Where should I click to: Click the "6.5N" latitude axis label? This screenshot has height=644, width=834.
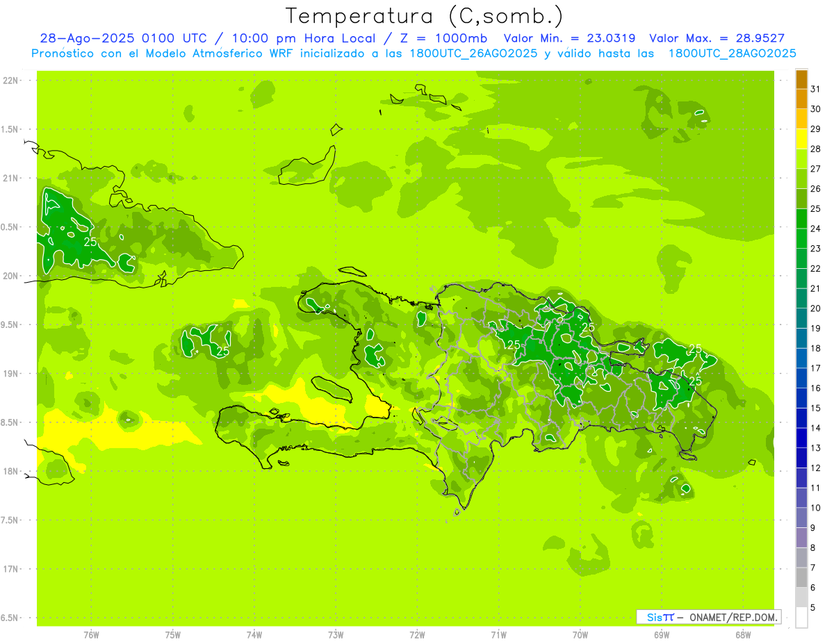tap(10, 618)
